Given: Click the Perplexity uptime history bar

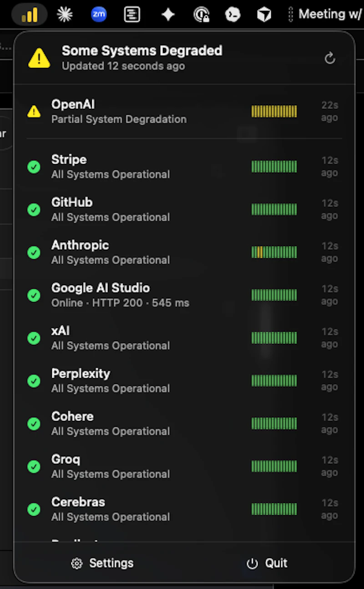Looking at the screenshot, I should coord(274,381).
